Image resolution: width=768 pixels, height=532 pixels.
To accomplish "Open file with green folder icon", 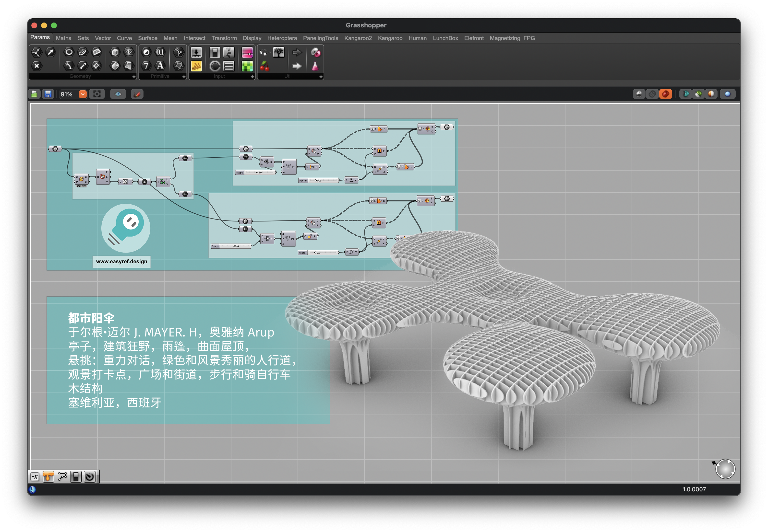I will pos(34,94).
